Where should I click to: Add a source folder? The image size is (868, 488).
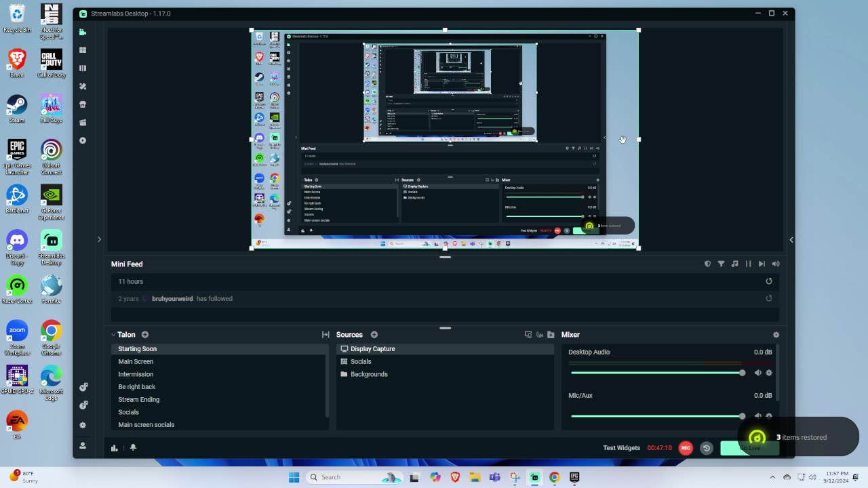pos(551,335)
